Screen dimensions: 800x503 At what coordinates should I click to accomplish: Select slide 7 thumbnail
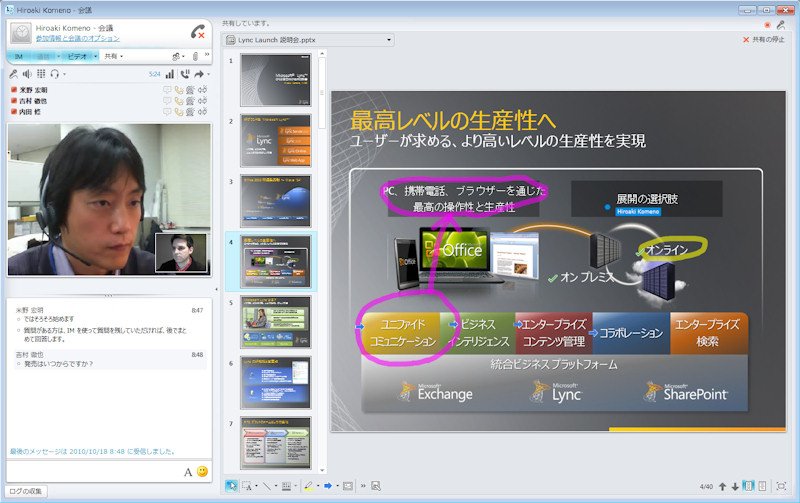[x=276, y=443]
